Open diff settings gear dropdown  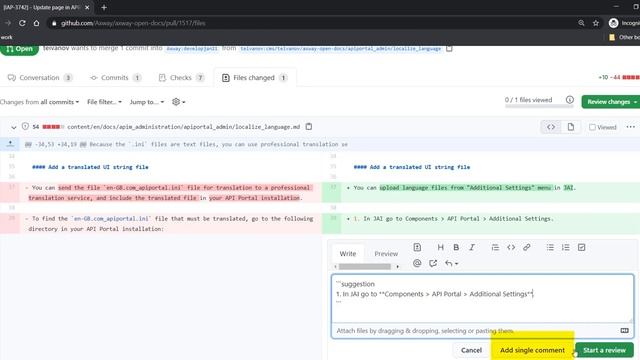(179, 102)
